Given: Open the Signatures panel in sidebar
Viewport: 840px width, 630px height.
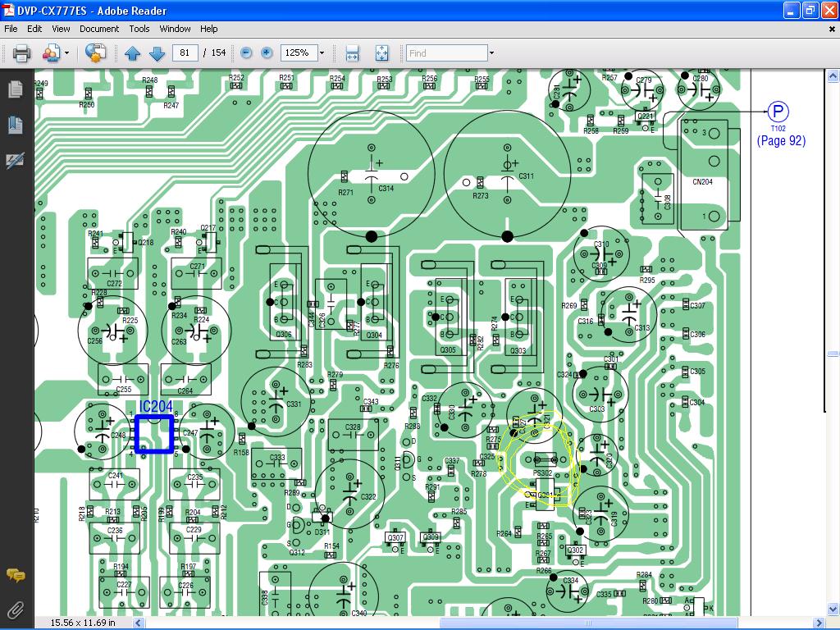Looking at the screenshot, I should [x=16, y=160].
